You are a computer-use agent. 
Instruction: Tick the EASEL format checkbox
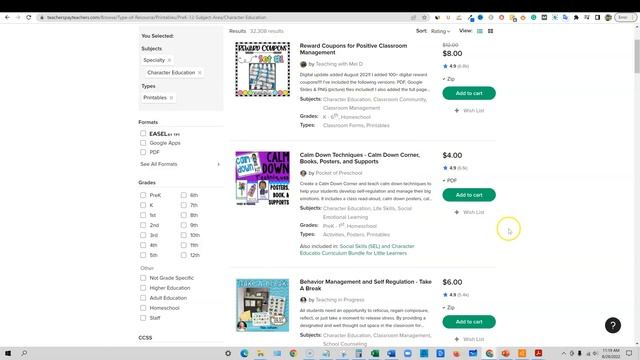coord(143,133)
